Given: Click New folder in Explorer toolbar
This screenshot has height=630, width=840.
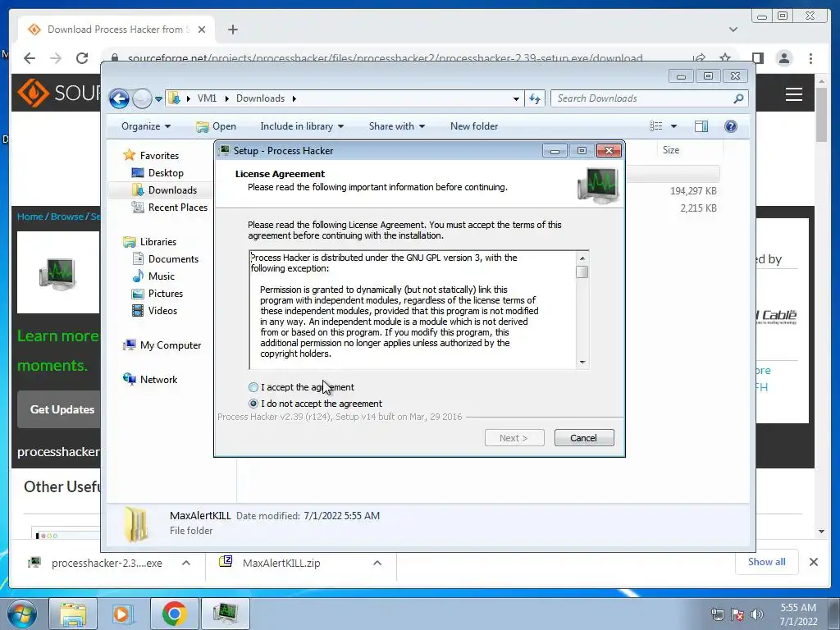Looking at the screenshot, I should tap(474, 126).
